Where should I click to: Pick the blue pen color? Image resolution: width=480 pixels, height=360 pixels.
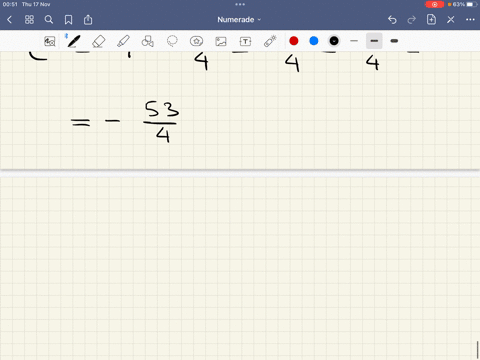pos(314,41)
